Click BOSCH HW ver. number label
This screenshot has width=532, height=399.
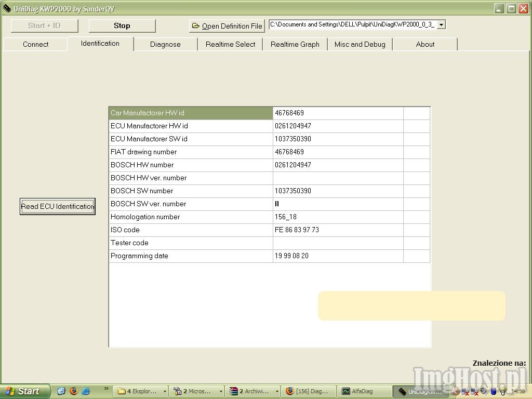(149, 178)
